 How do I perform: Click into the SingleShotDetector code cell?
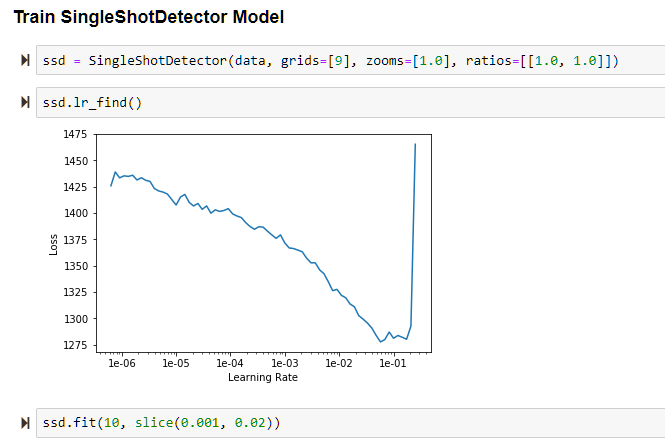click(x=350, y=60)
